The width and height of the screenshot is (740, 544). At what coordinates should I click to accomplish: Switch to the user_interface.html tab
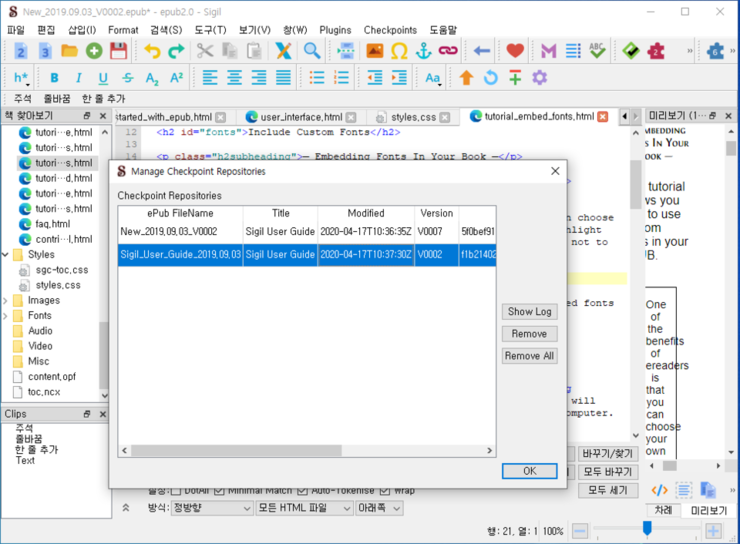(301, 117)
